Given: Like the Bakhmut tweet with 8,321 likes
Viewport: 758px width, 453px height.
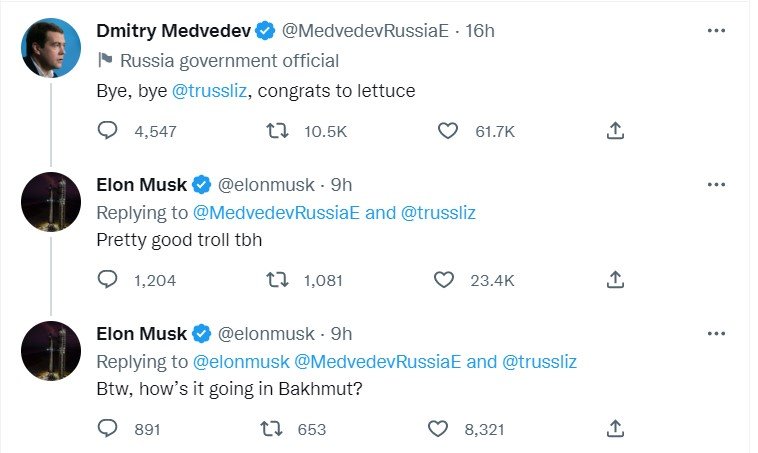Looking at the screenshot, I should pos(437,429).
